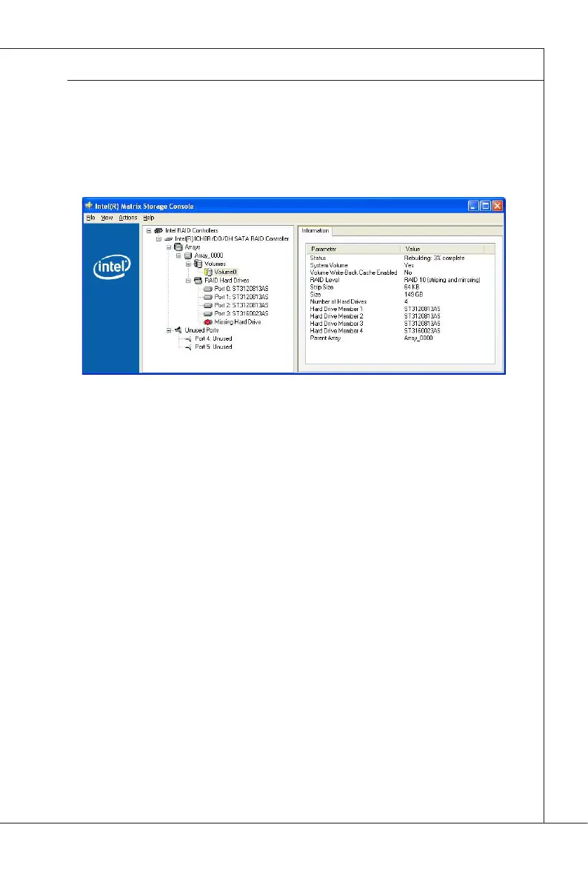Select Port 2: ST3120813AS label
The height and width of the screenshot is (882, 588).
(x=241, y=305)
